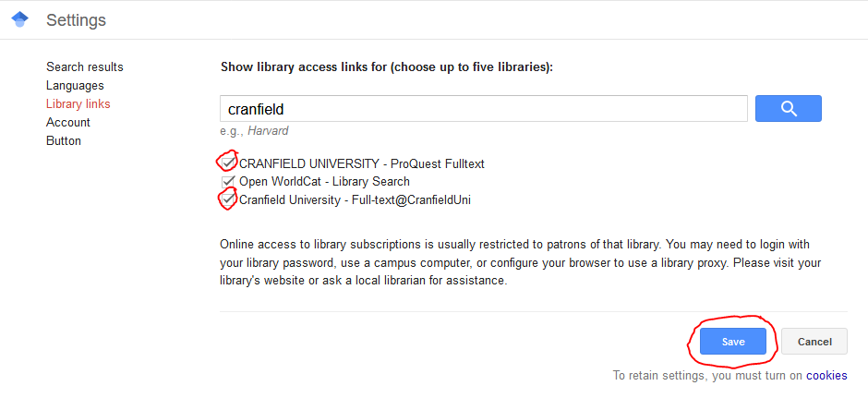Open the Button settings section

(64, 141)
